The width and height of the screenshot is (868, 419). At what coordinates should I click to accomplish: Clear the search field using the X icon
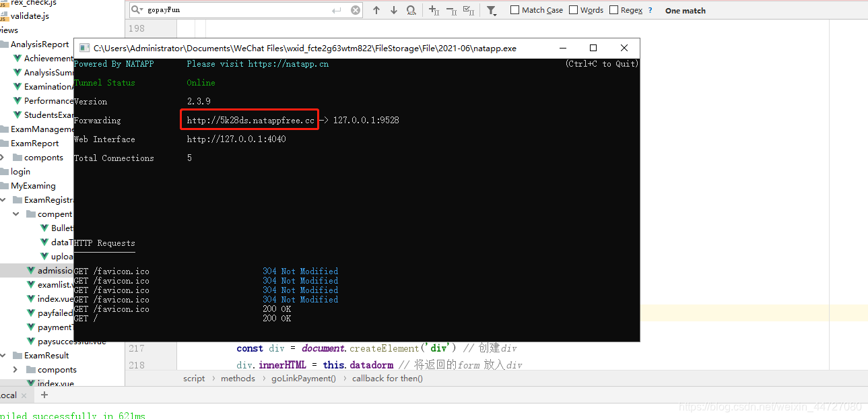(x=356, y=9)
